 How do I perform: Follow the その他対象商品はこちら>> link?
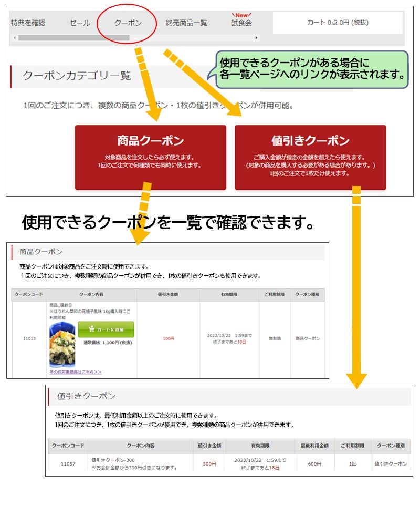(76, 372)
